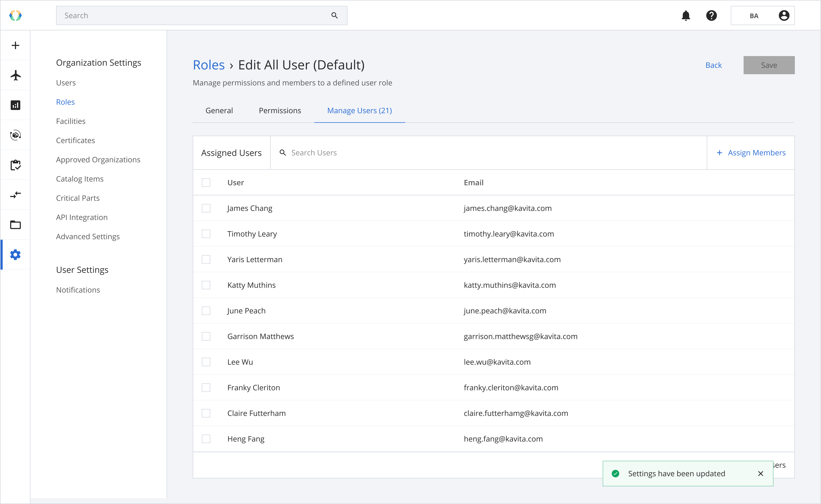Viewport: 821px width, 504px height.
Task: Open the user account avatar icon
Action: click(x=784, y=15)
